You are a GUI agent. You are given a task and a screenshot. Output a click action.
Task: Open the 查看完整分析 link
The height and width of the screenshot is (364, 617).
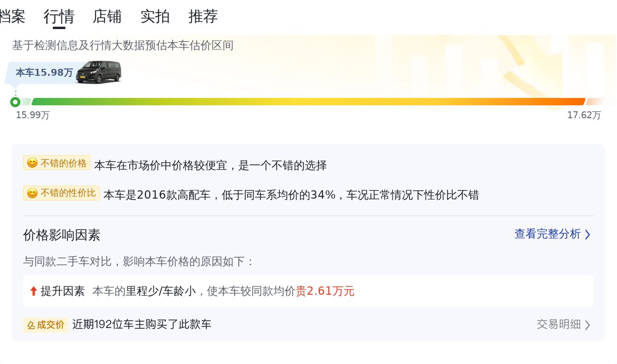pos(547,234)
